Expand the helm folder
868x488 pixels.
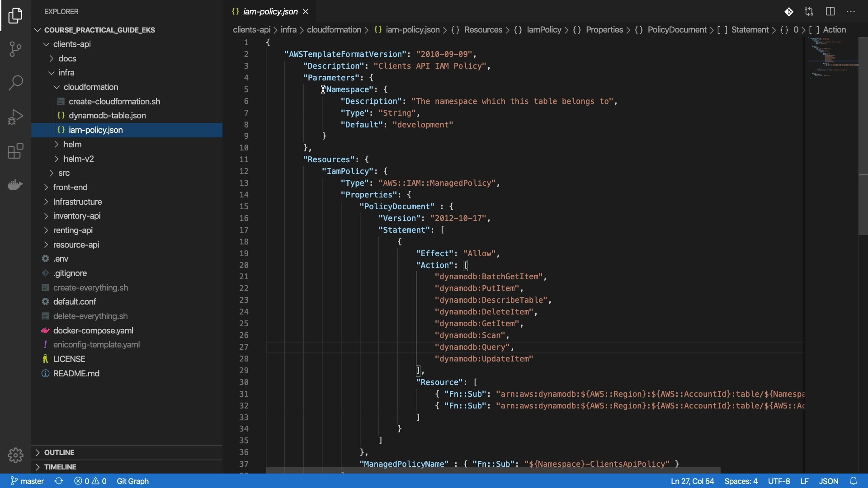(x=72, y=145)
